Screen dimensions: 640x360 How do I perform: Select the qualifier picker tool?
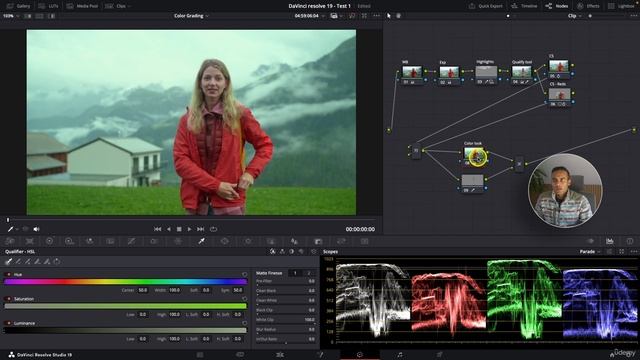(8, 261)
